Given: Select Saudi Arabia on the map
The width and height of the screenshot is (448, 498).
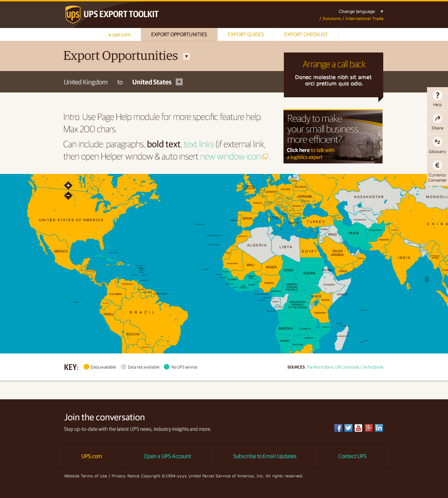Looking at the screenshot, I should [x=337, y=253].
